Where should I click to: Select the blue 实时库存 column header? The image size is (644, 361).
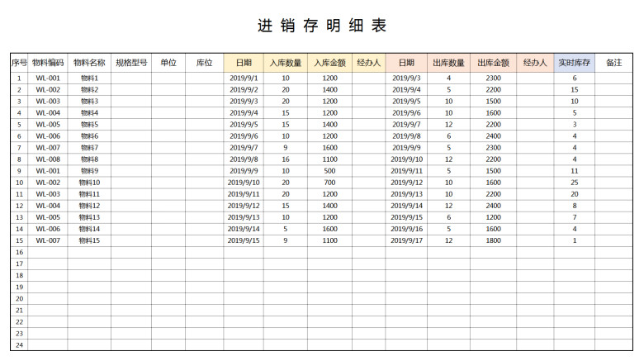point(574,63)
